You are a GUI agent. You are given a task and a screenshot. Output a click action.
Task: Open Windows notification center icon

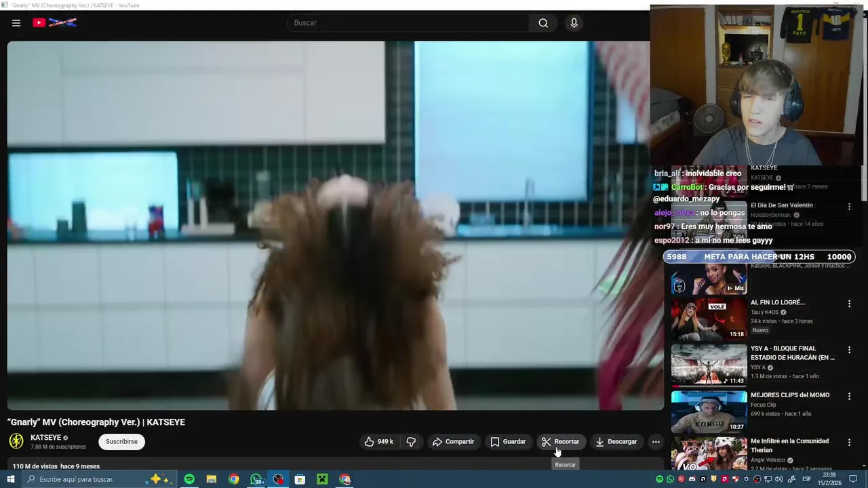pos(853,479)
